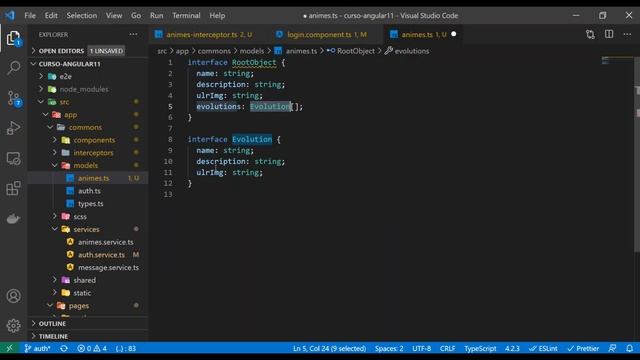The image size is (640, 360).
Task: Open auth.service.ts file
Action: [88, 255]
